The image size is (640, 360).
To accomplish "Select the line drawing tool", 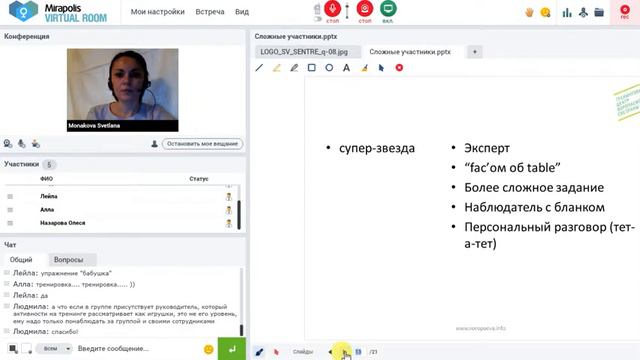I will click(x=259, y=68).
